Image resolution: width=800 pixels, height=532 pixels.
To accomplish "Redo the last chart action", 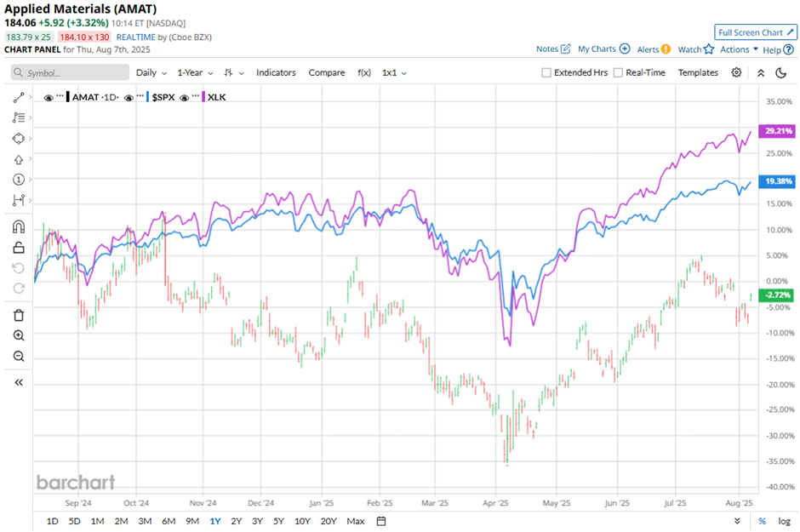I will [19, 289].
